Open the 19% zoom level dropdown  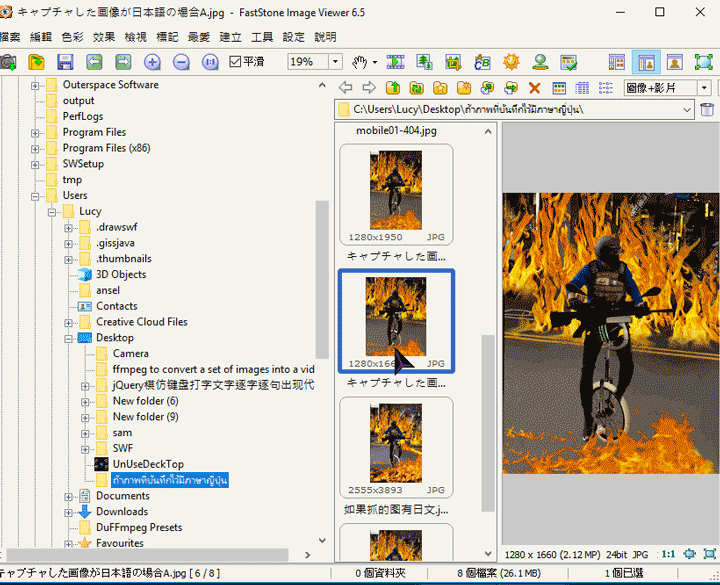point(333,62)
